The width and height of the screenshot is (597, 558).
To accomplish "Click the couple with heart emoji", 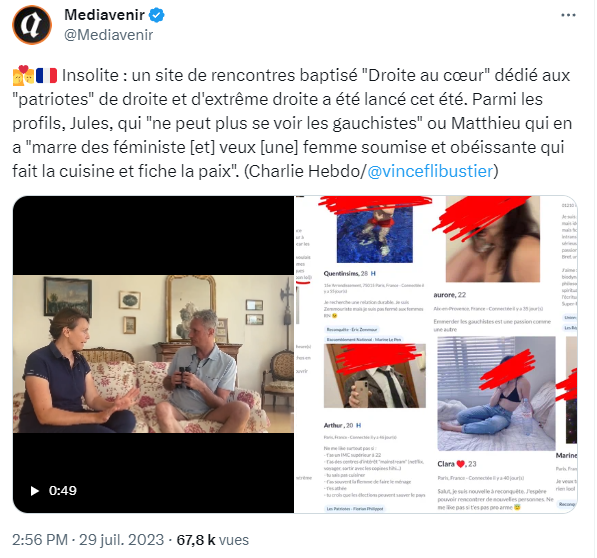I will tap(24, 75).
